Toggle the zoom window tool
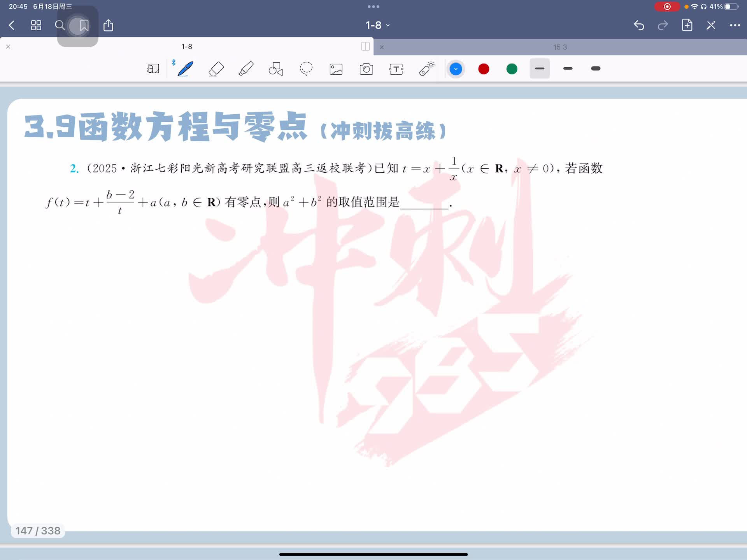 153,69
